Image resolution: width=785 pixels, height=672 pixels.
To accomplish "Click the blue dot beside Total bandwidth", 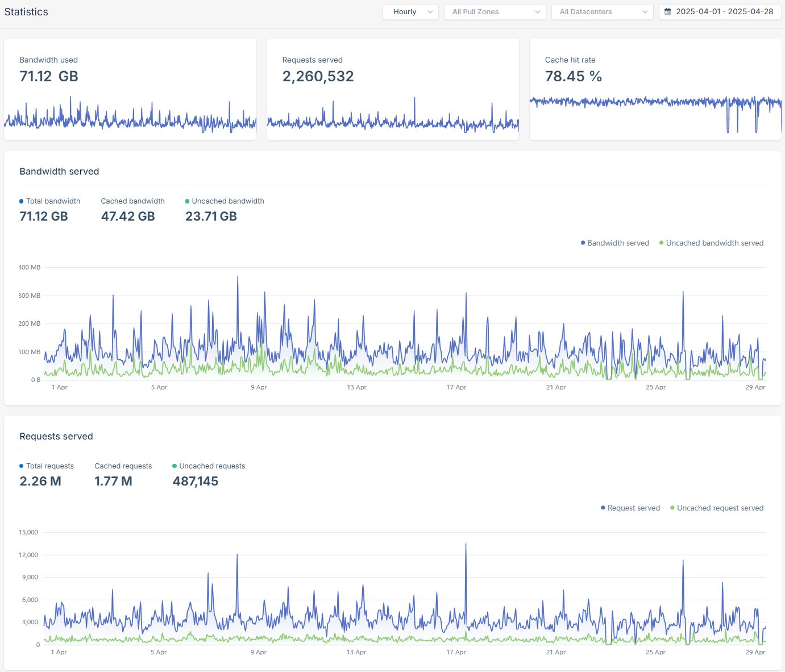I will click(x=22, y=201).
